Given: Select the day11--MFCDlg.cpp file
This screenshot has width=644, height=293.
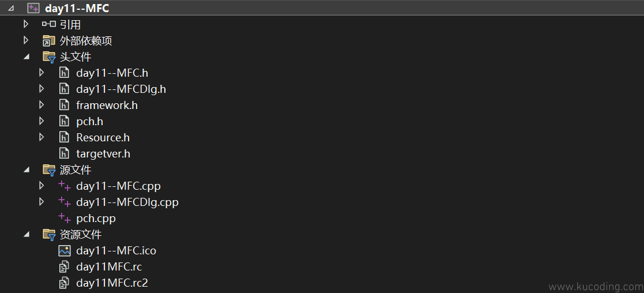Looking at the screenshot, I should click(x=127, y=202).
